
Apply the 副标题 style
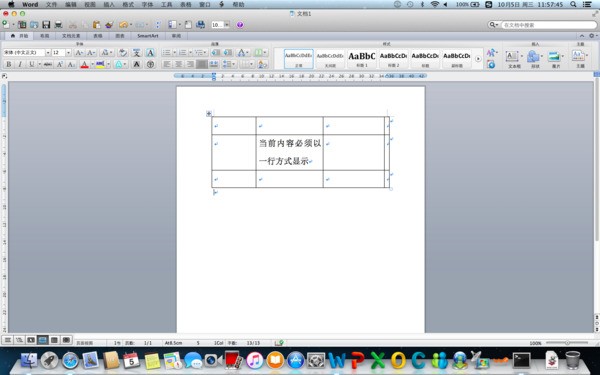pyautogui.click(x=457, y=59)
